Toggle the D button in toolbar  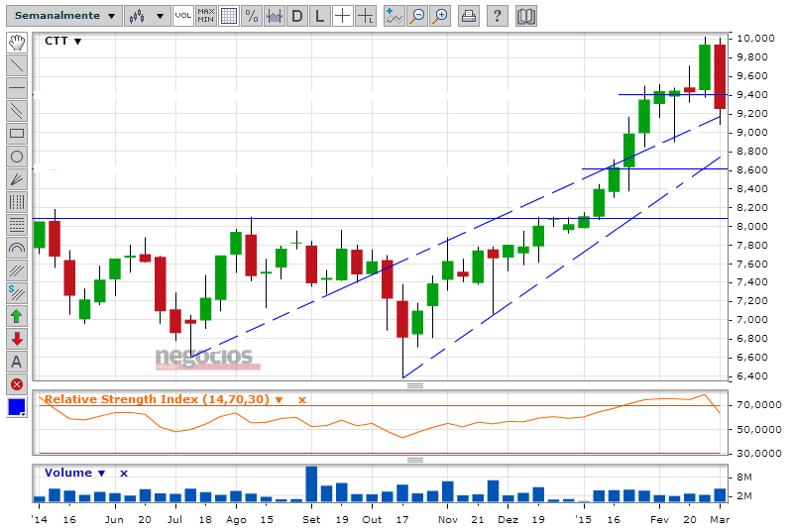coord(297,16)
